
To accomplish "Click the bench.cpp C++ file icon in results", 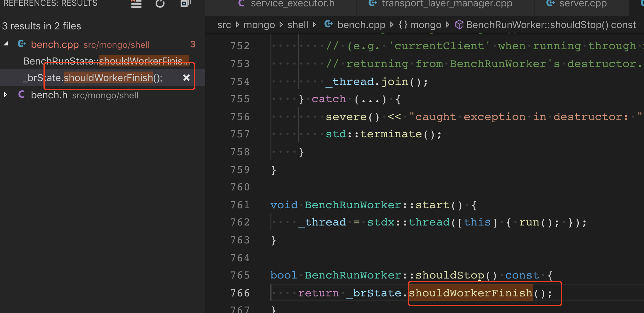I will click(x=22, y=44).
